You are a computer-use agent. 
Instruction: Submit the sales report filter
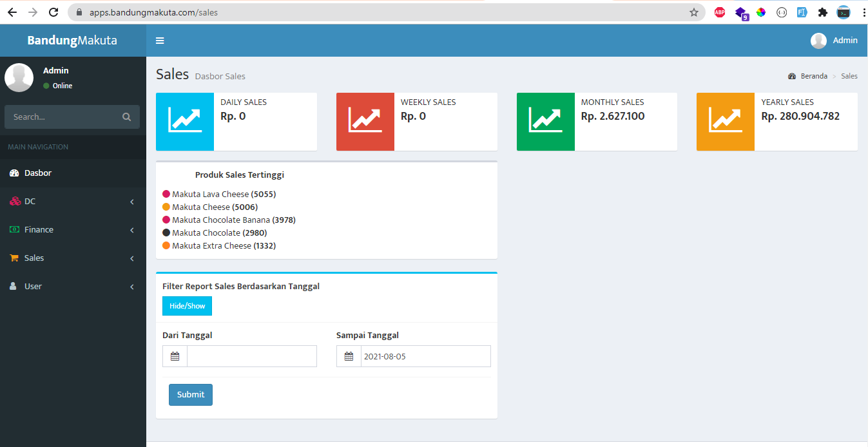(x=190, y=395)
